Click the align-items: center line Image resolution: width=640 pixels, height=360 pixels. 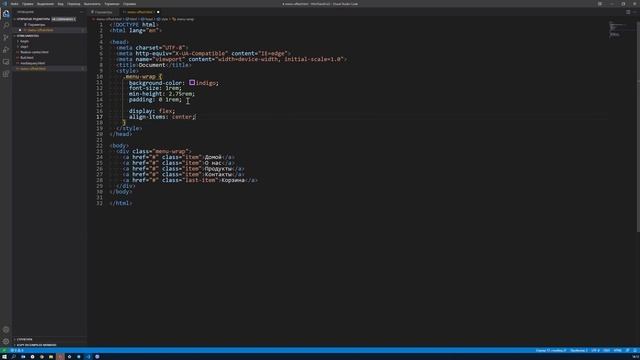tap(162, 117)
